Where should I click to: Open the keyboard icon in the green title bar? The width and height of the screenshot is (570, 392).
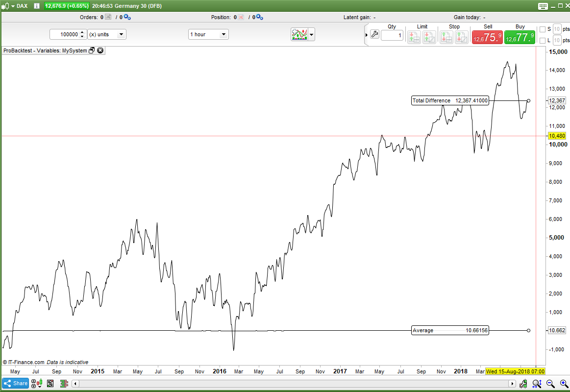[x=544, y=6]
